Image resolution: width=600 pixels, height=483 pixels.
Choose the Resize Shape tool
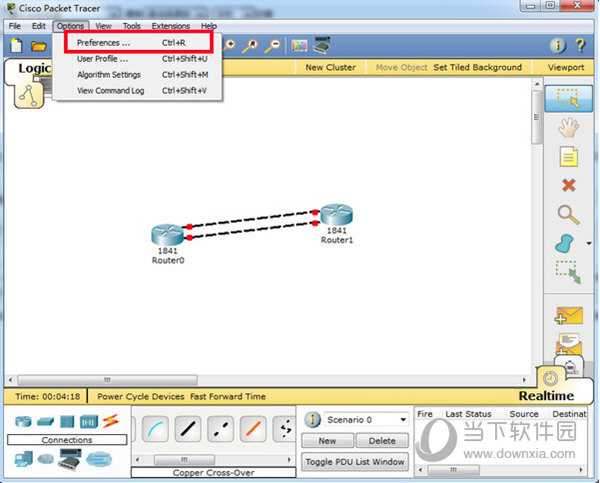click(x=568, y=272)
